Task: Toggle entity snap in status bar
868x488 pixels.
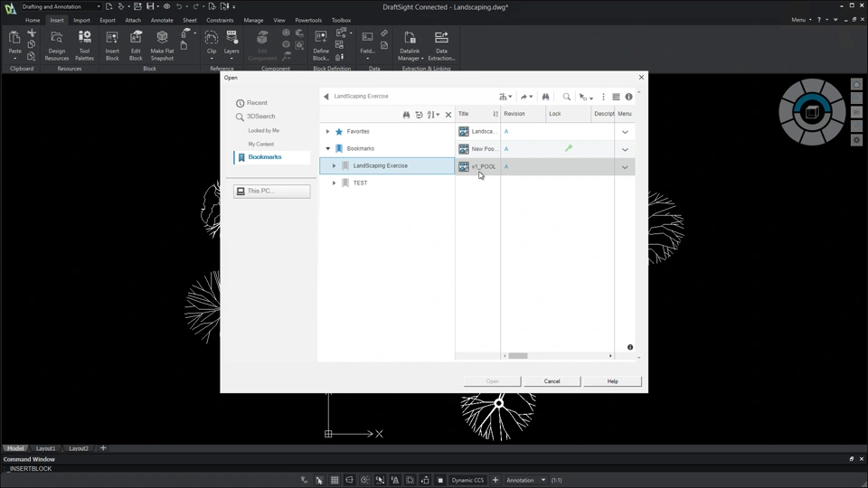Action: (380, 480)
